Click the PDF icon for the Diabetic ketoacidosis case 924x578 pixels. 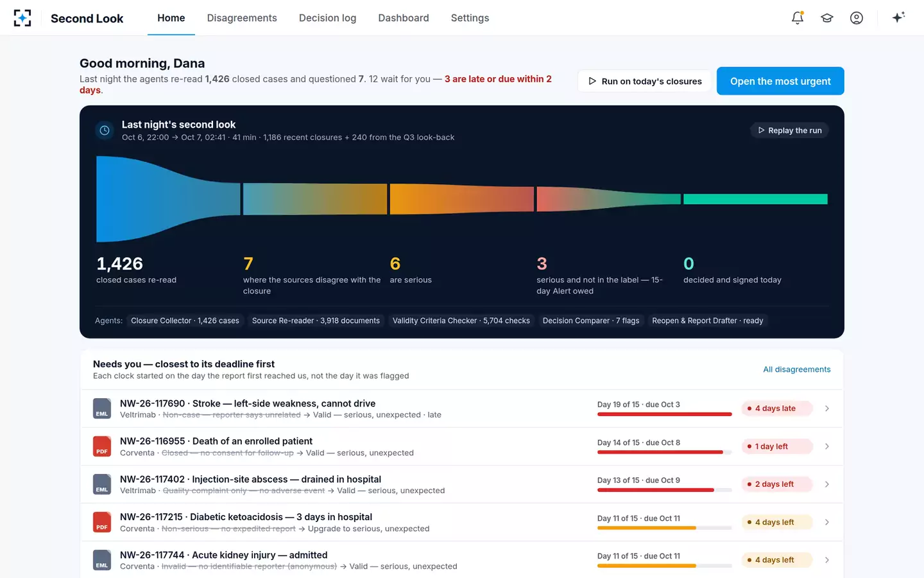point(102,522)
